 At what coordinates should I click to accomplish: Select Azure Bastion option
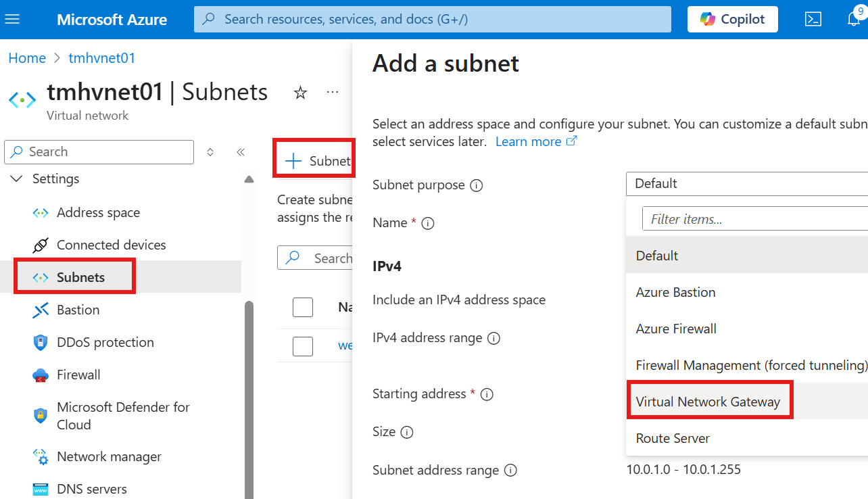click(x=747, y=292)
